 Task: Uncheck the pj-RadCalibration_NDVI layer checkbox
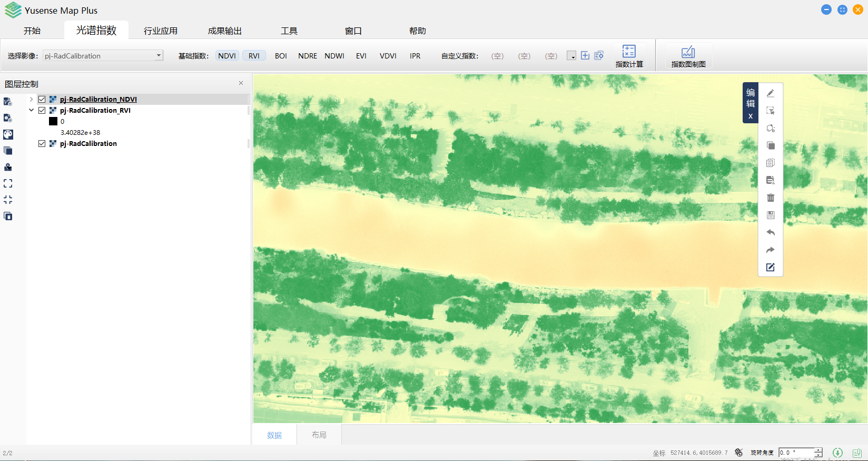[42, 99]
